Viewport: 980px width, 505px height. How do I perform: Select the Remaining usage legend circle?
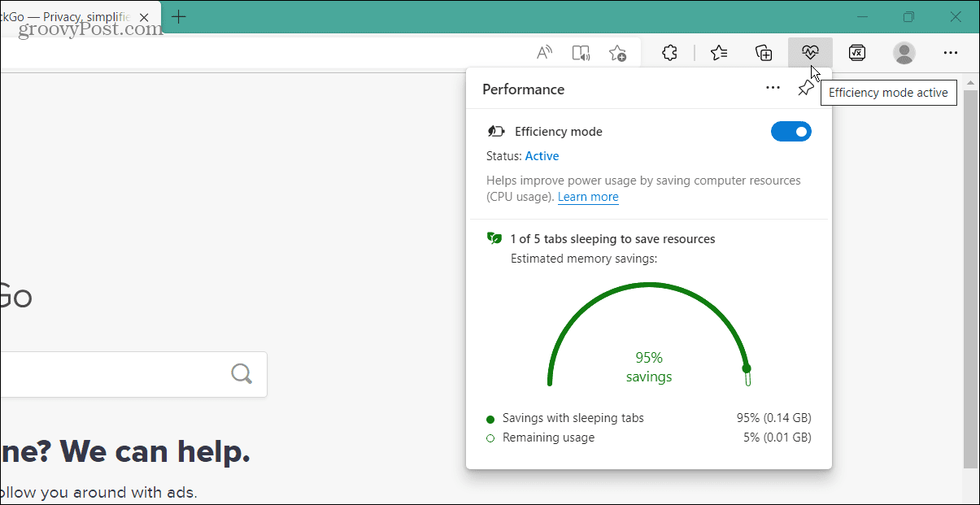(x=490, y=437)
